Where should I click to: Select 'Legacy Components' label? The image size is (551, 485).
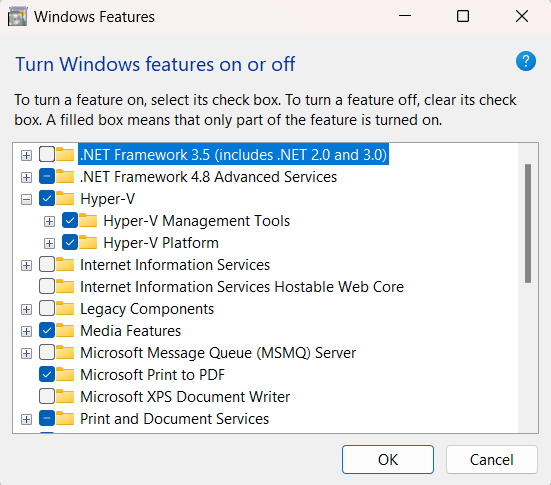point(147,309)
